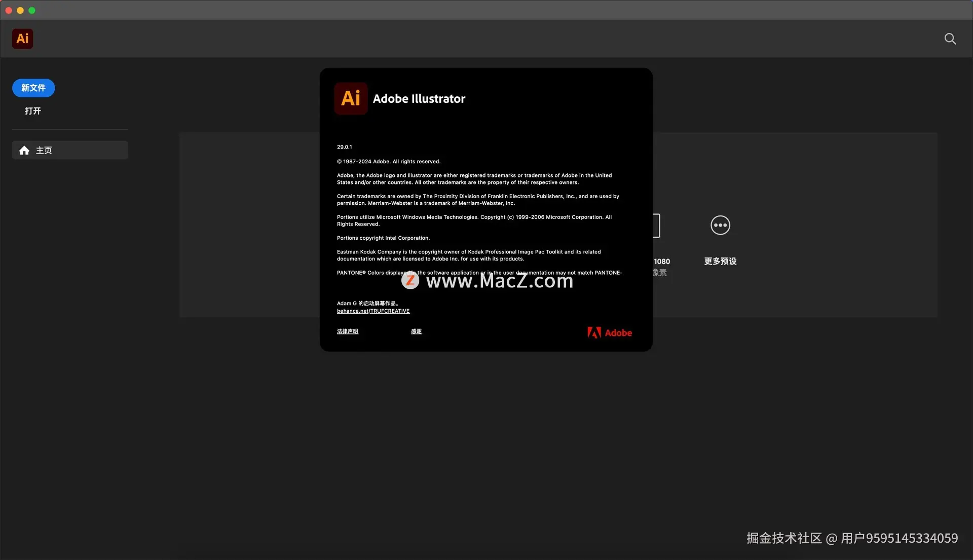Open 更多预设 via the ellipsis circle icon

point(720,225)
